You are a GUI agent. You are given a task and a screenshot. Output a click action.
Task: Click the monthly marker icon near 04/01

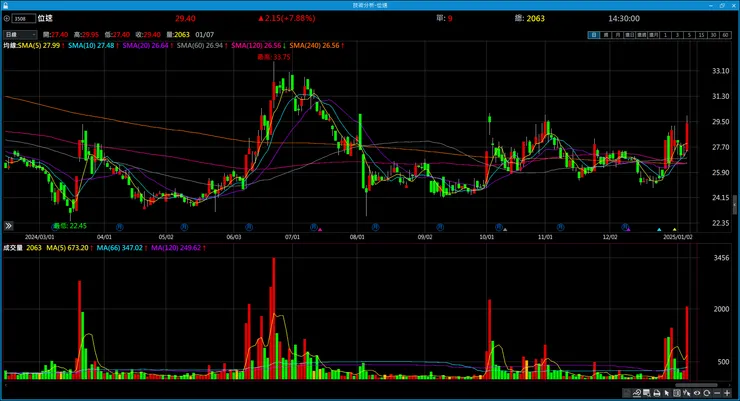119,227
